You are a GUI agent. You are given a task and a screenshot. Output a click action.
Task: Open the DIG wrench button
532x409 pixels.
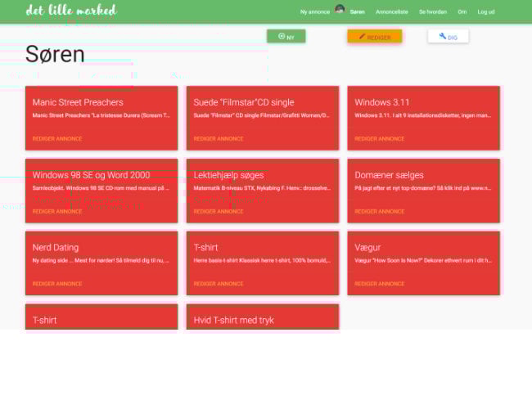pos(448,37)
